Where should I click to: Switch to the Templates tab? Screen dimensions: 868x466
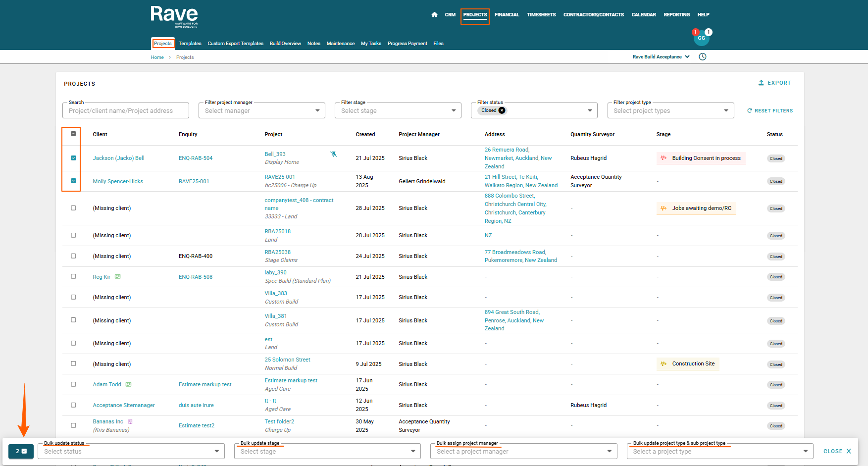tap(190, 44)
